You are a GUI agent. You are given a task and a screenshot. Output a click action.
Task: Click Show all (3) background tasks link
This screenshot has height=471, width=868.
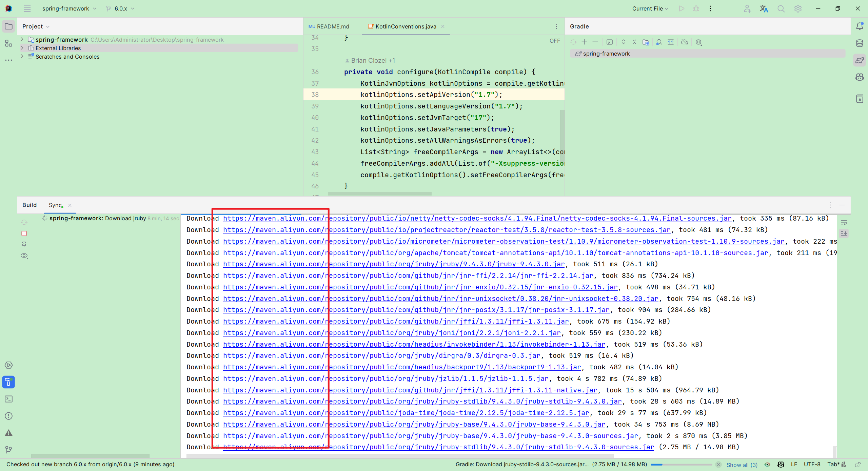pyautogui.click(x=742, y=465)
